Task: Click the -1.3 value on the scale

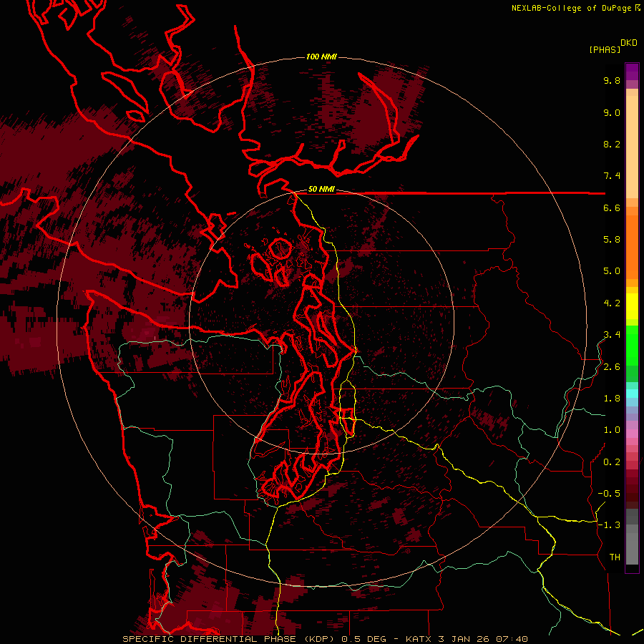Action: coord(609,525)
